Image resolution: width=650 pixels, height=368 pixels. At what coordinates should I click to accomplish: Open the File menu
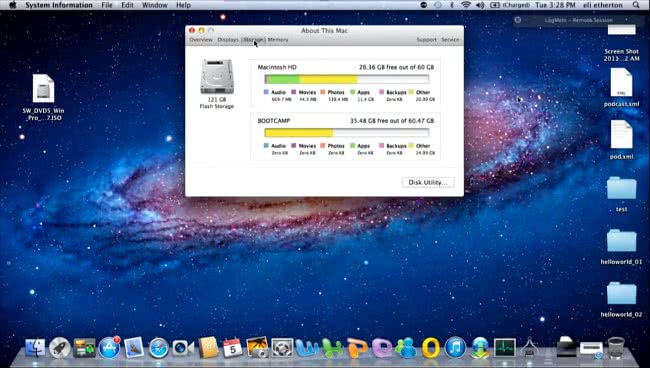click(x=107, y=5)
